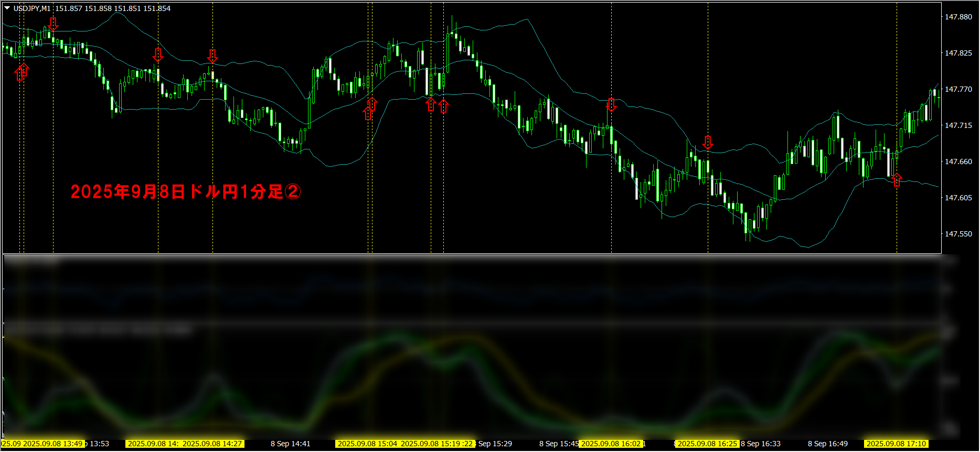Screen dimensions: 980x452
Task: Click red down arrow on 14:27 line
Action: click(212, 56)
